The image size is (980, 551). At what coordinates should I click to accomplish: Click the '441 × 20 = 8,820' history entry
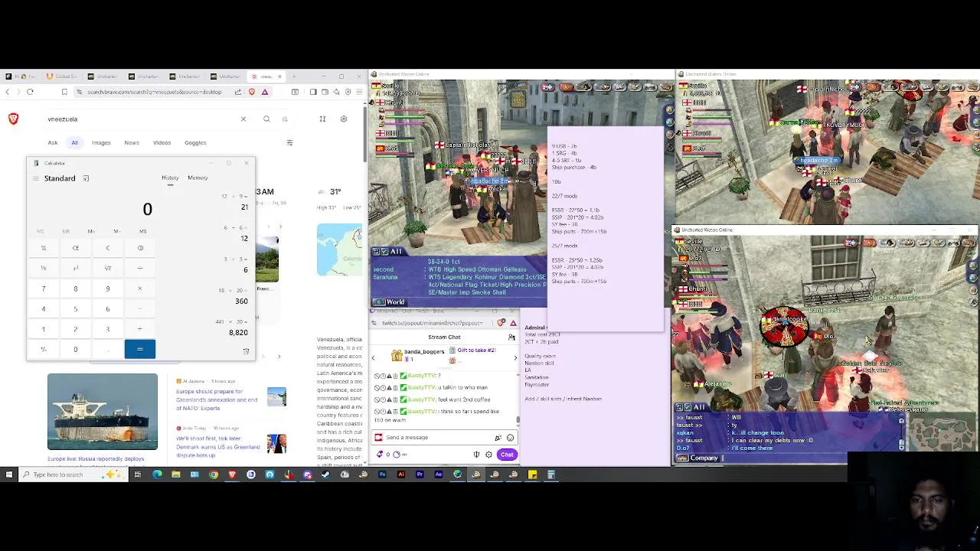[230, 328]
